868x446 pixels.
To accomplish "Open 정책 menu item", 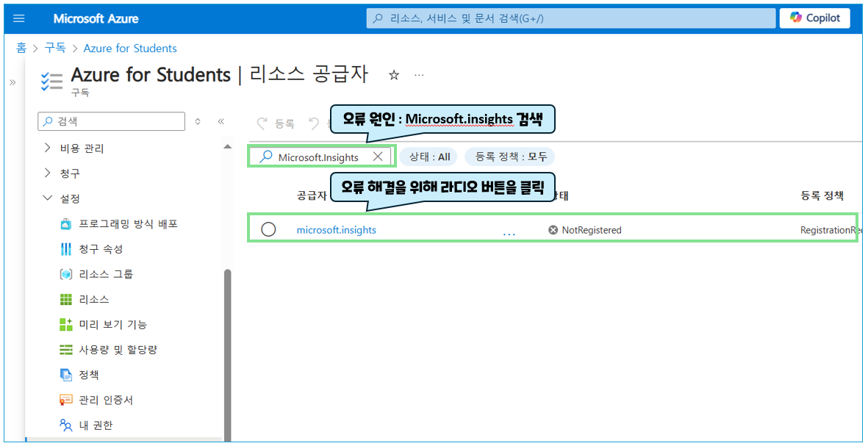I will (x=88, y=375).
